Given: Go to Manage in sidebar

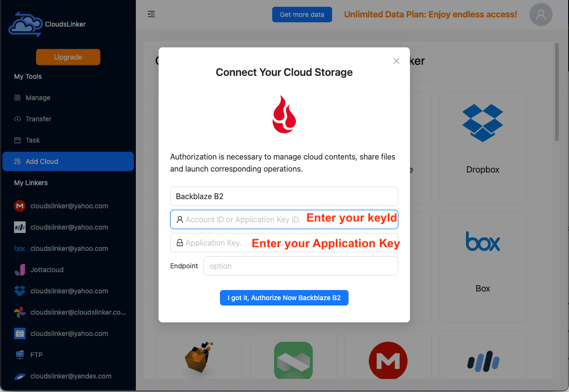Looking at the screenshot, I should click(x=68, y=98).
